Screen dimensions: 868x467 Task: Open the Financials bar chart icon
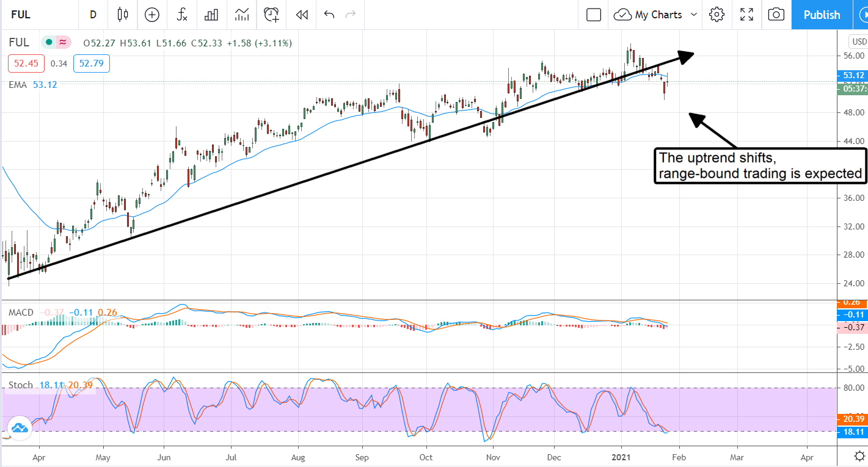pos(211,15)
